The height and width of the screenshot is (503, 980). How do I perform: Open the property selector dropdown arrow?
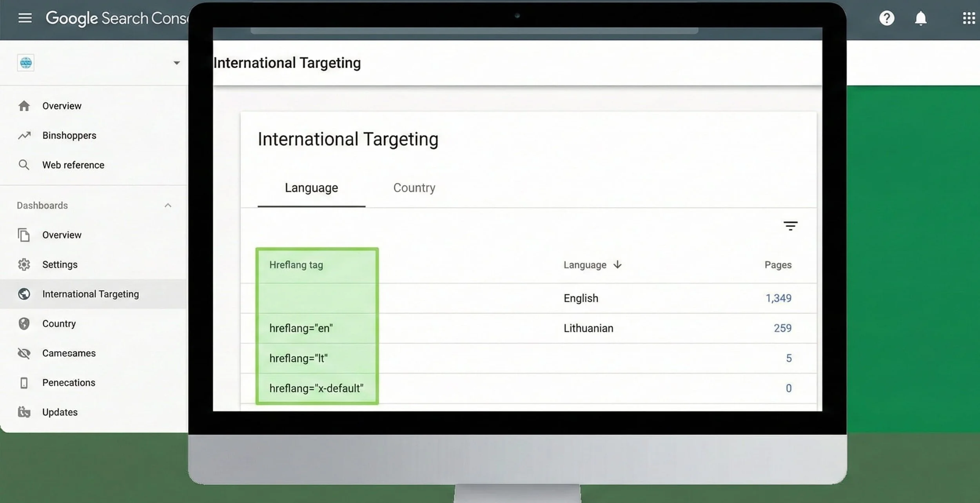pos(176,63)
